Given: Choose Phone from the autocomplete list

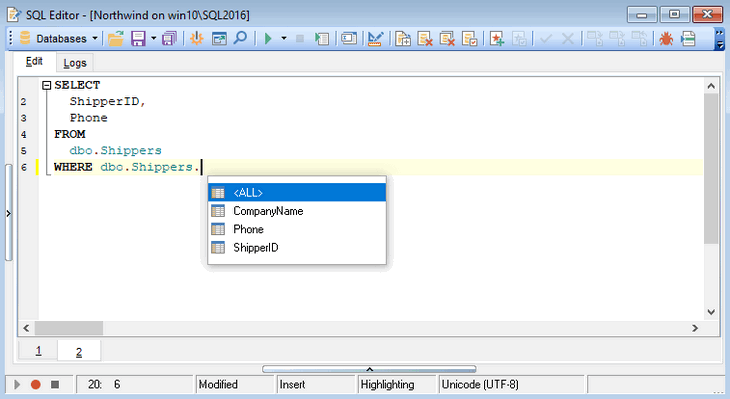Looking at the screenshot, I should (x=297, y=229).
